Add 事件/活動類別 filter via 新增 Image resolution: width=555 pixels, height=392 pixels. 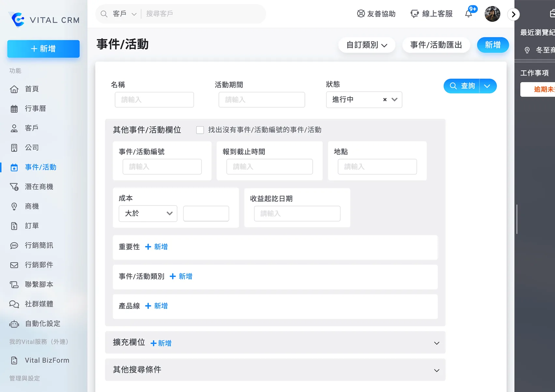pos(181,276)
